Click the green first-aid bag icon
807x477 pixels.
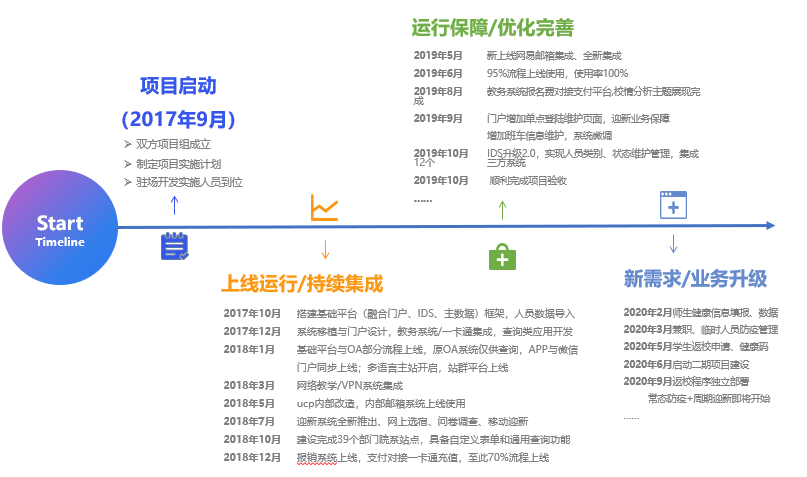coord(501,256)
